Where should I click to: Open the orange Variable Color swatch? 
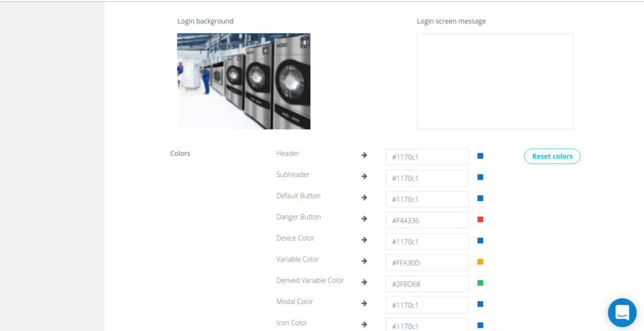tap(480, 262)
